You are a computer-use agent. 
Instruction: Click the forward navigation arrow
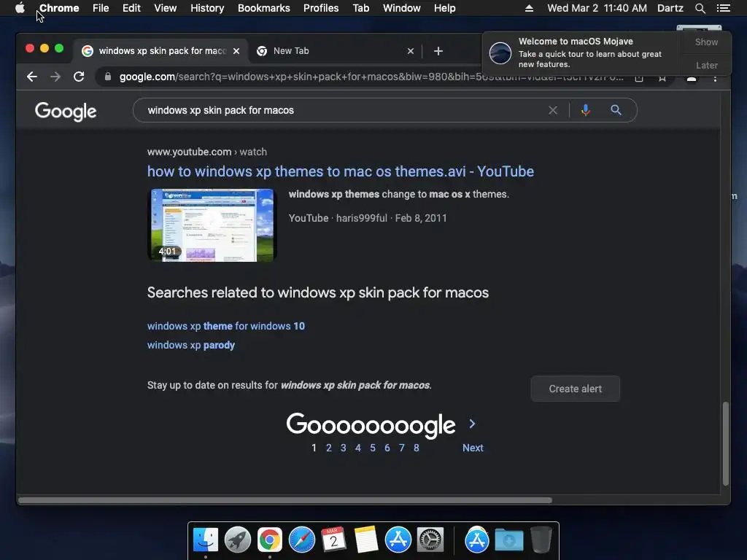(55, 77)
